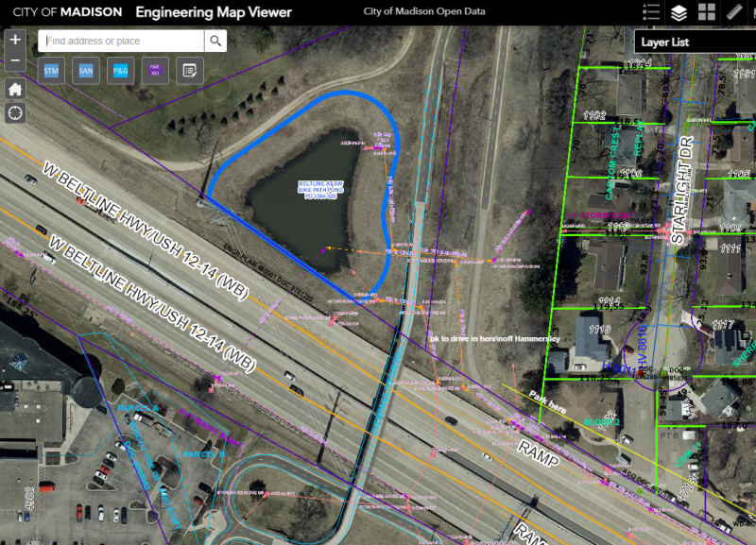Open the Layer List panel
This screenshot has height=545, width=756.
(x=679, y=12)
